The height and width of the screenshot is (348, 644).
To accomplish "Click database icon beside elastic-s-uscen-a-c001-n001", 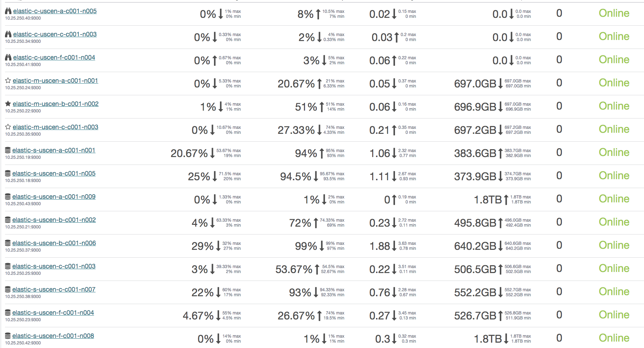I will click(x=8, y=150).
